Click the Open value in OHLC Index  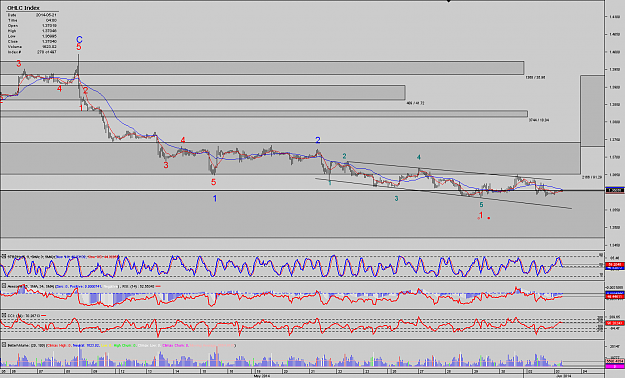click(x=49, y=26)
